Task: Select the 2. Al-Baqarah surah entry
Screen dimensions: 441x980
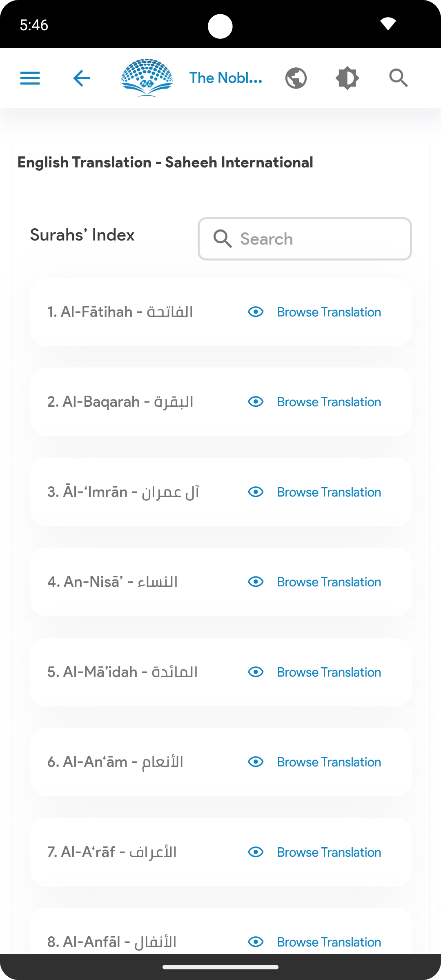Action: point(120,402)
